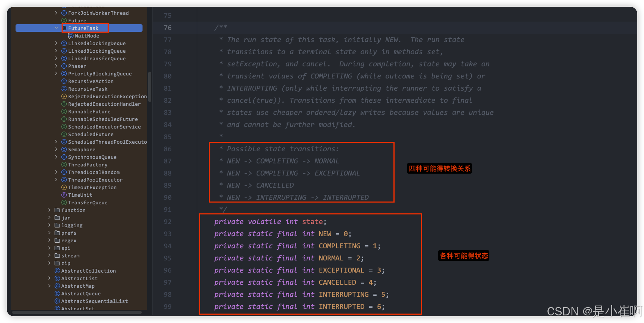Expand the LinkedBlockingQueue node
The width and height of the screenshot is (644, 323).
(56, 51)
